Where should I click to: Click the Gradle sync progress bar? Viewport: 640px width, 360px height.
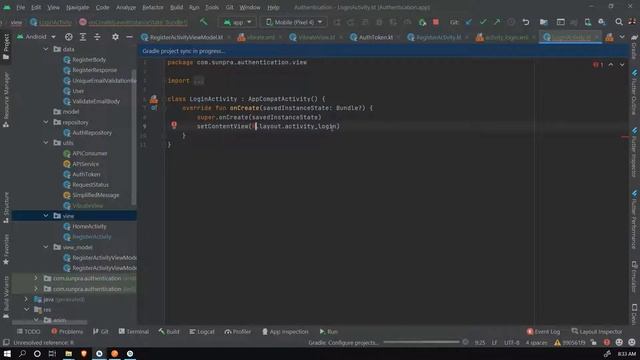click(421, 342)
